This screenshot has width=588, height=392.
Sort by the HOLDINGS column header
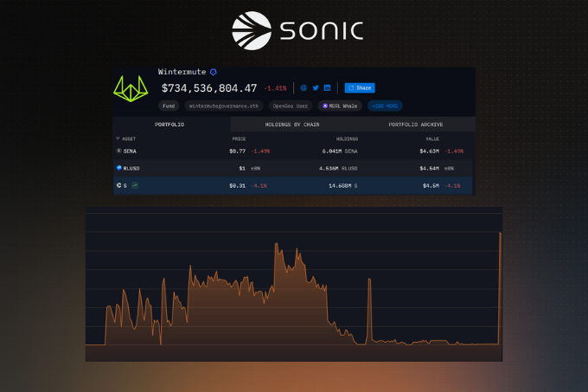click(x=347, y=139)
